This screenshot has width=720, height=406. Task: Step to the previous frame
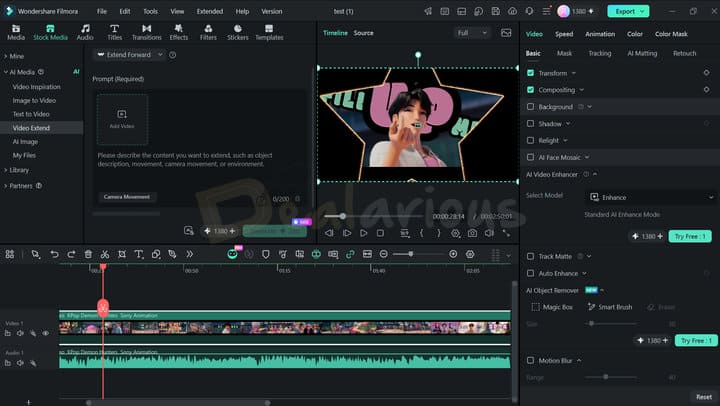(x=329, y=233)
